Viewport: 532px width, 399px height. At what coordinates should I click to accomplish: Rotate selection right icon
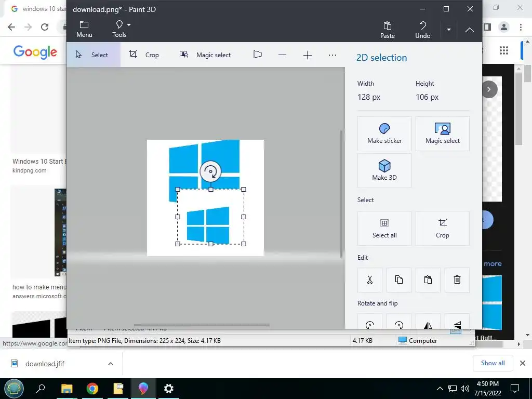click(399, 322)
